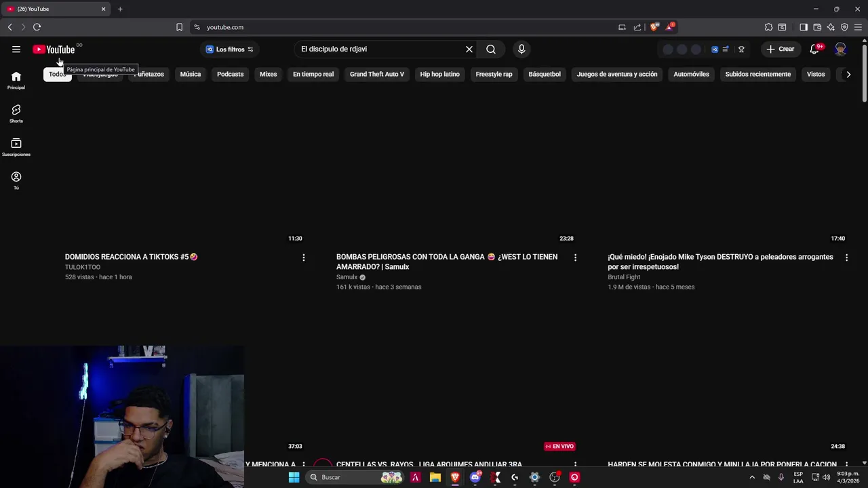Go to Principal home in sidebar
The height and width of the screenshot is (488, 868).
point(16,80)
